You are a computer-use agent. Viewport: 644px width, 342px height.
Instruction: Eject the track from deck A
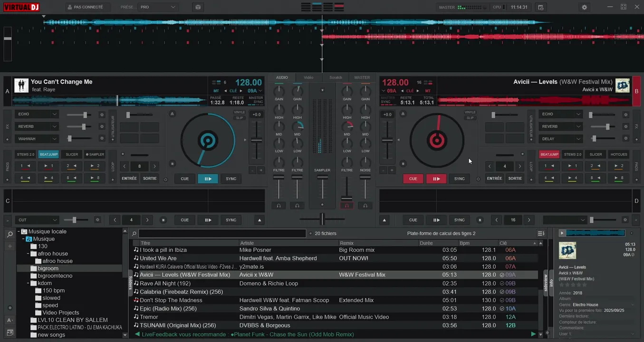tap(172, 114)
